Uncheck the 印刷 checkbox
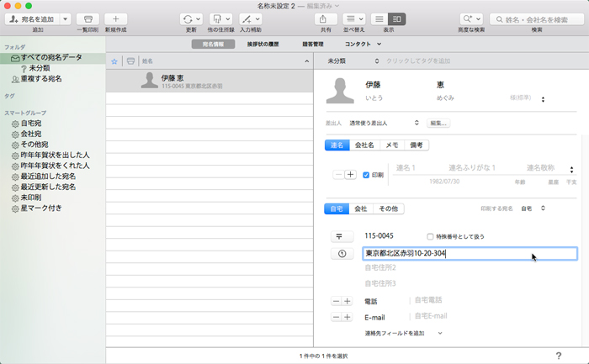 366,175
